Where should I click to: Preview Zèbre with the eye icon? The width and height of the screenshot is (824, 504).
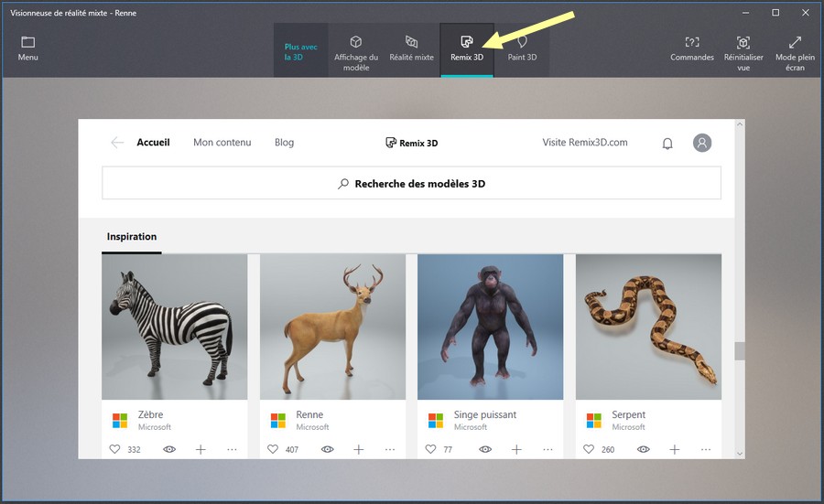(169, 449)
